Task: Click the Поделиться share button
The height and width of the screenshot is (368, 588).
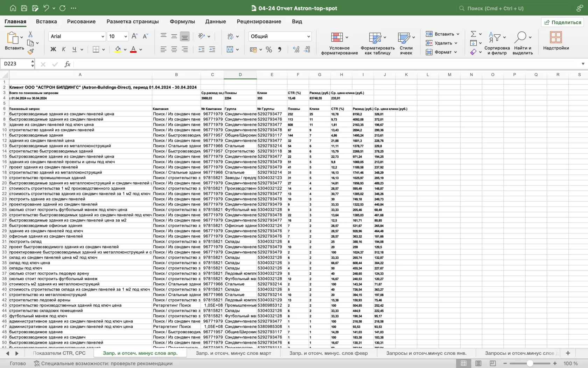Action: (562, 22)
